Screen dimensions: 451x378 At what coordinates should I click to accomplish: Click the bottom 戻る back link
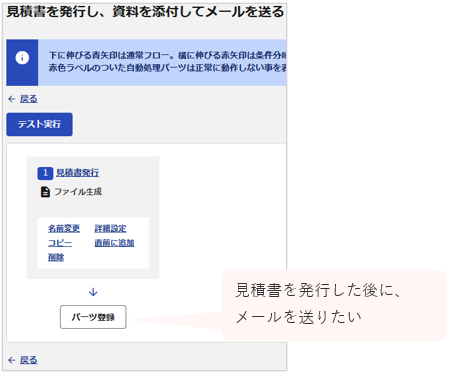point(28,360)
